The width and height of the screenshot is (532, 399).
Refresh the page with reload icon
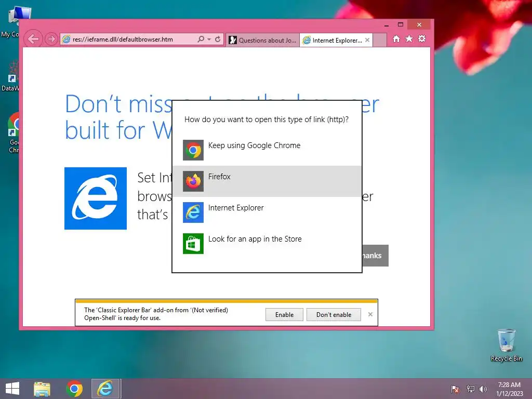[x=218, y=39]
